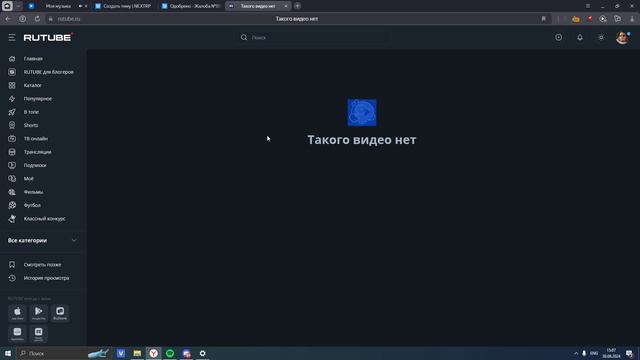Switch to Одобрено - Жалоба tab

click(x=191, y=6)
